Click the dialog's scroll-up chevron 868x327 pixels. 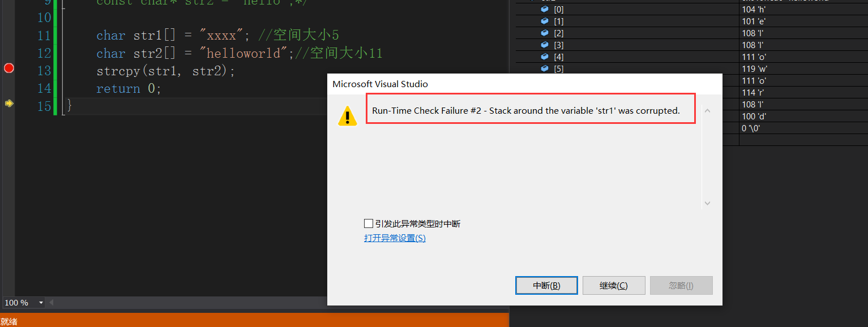707,111
